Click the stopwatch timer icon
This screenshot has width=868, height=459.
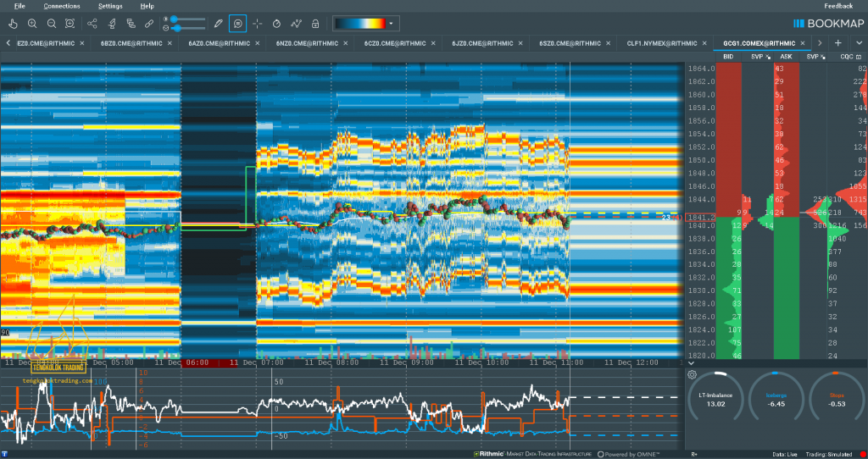point(277,24)
